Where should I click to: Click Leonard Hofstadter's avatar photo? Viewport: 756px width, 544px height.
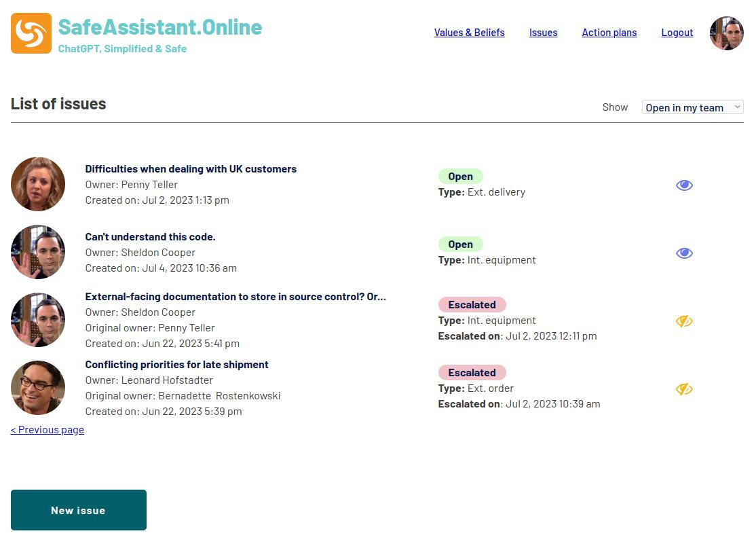click(38, 388)
